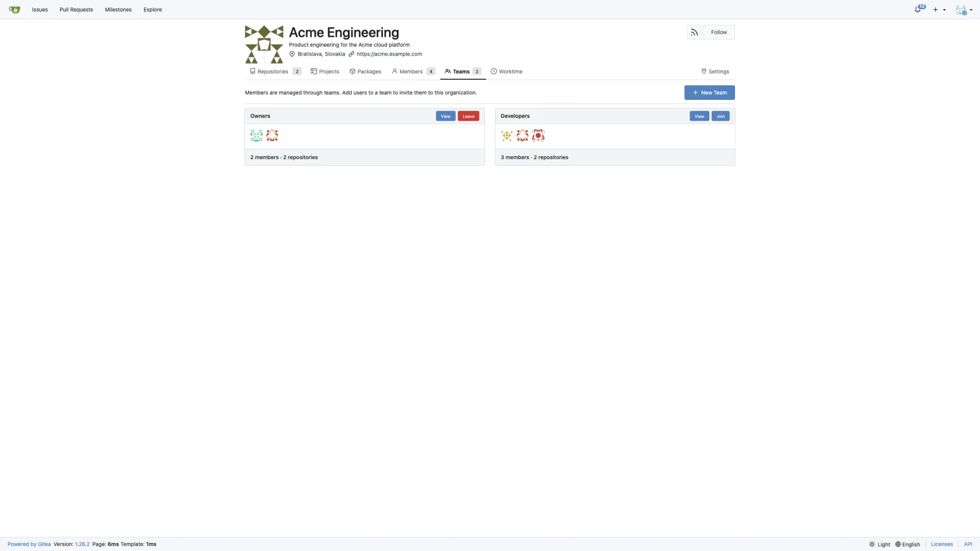Click the 'Members are managed through teams' notice text
This screenshot has width=980, height=551.
coord(361,93)
